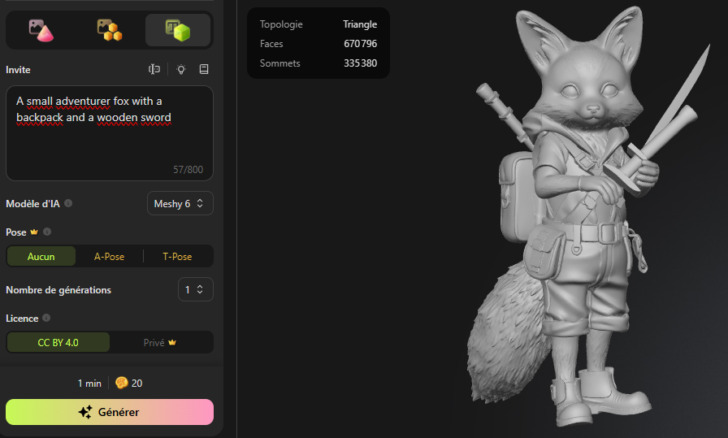Click the prompt formatting icon beside Invite
This screenshot has width=728, height=438.
[x=154, y=69]
